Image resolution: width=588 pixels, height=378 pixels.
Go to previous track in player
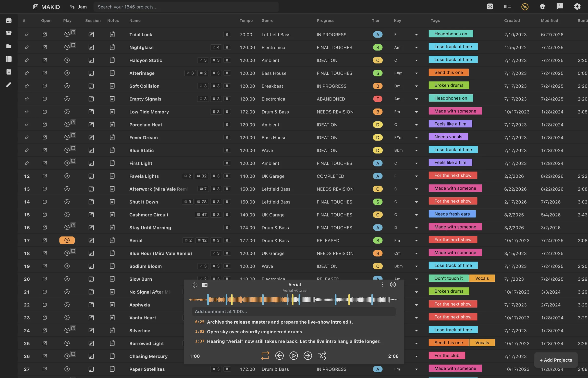tap(279, 356)
